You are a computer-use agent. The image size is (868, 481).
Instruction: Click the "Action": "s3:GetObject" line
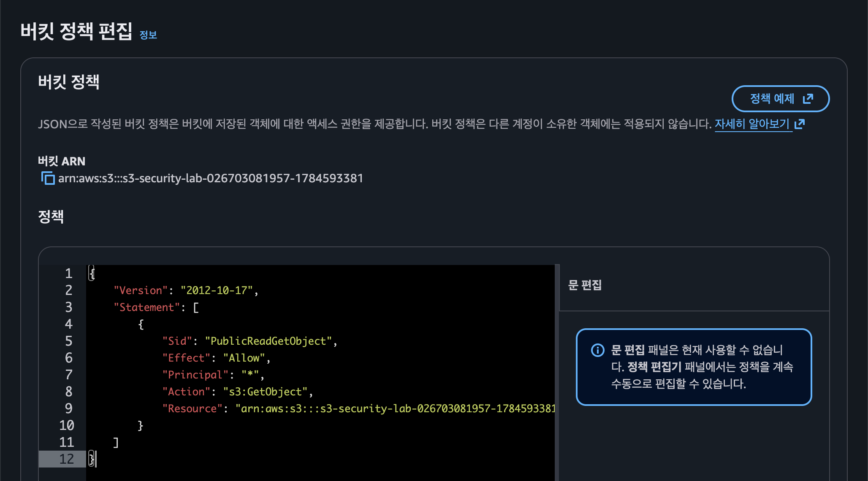(x=238, y=392)
